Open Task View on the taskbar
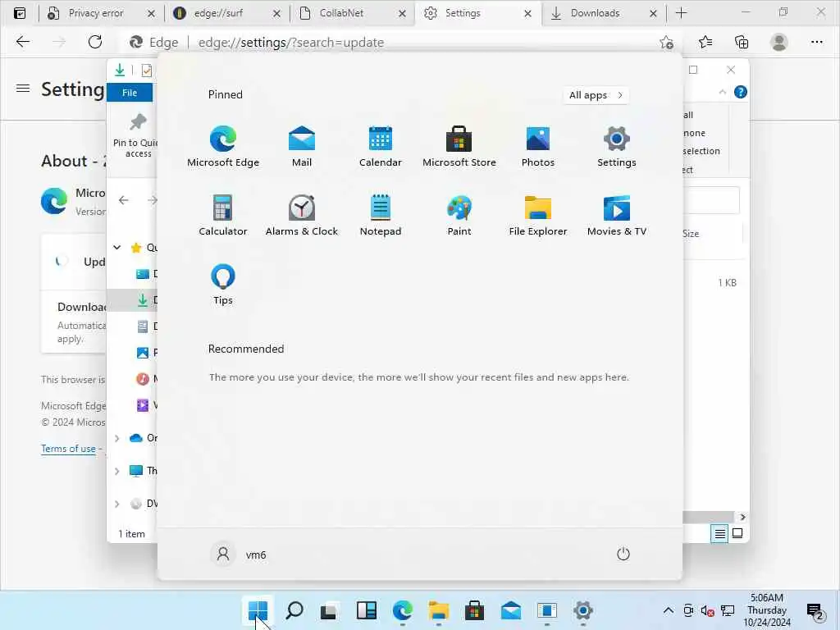This screenshot has height=630, width=840. point(328,610)
